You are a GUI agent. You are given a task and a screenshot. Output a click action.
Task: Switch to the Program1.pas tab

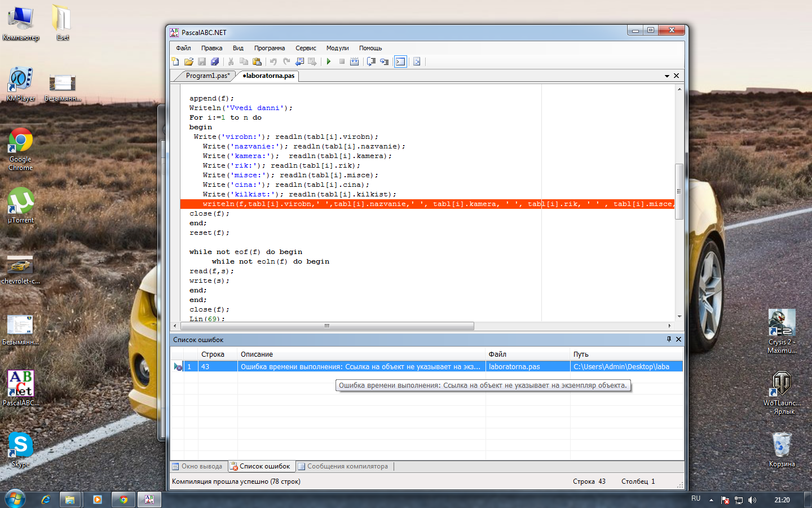207,76
